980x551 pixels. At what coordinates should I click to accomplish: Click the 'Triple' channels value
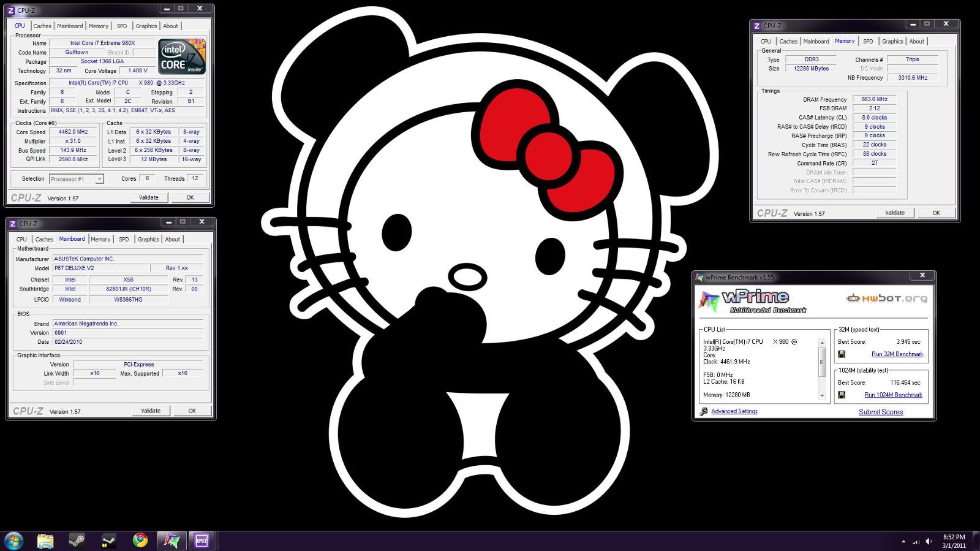tap(913, 59)
